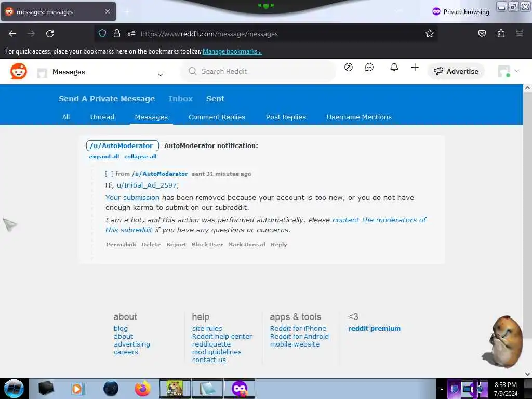Image resolution: width=532 pixels, height=399 pixels.
Task: Click the address bar URL
Action: [x=209, y=34]
